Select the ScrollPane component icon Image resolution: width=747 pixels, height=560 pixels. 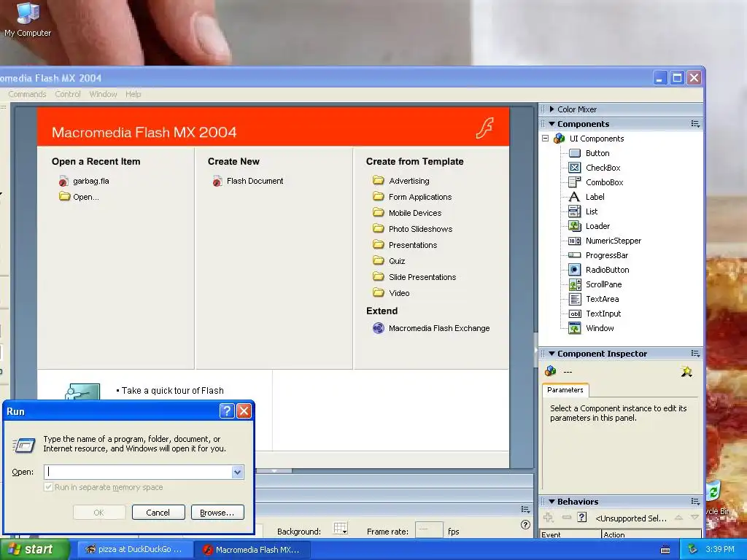pyautogui.click(x=575, y=285)
